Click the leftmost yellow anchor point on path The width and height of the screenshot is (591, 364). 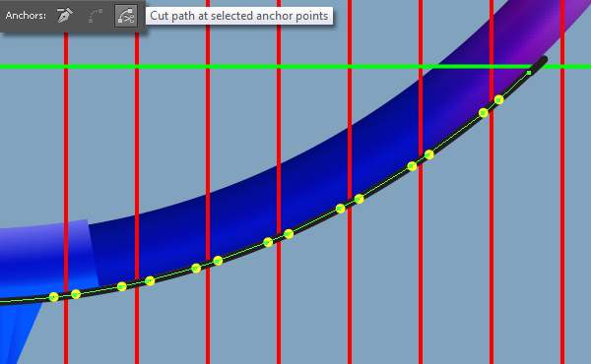tap(54, 297)
